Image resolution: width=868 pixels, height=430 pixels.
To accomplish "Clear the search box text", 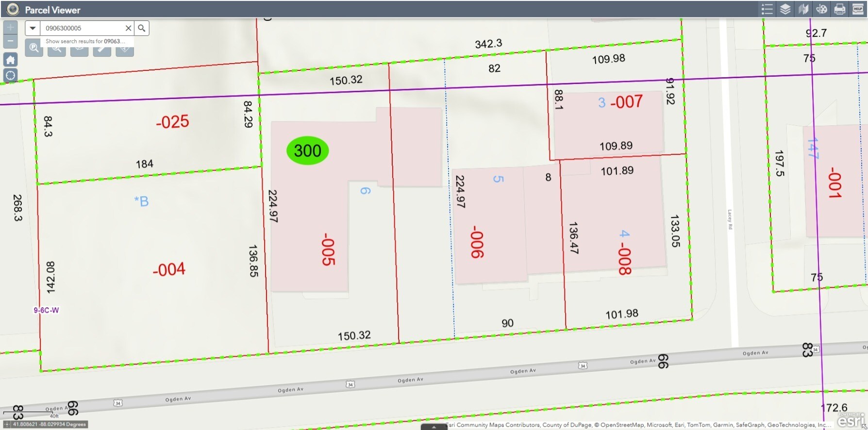I will [x=128, y=28].
